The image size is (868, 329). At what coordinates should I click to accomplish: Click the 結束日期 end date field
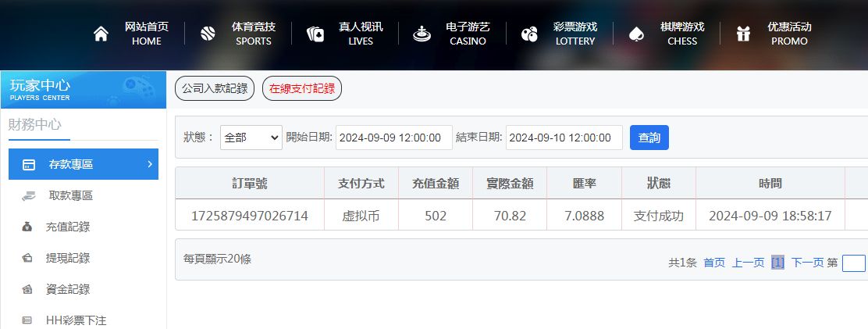564,138
